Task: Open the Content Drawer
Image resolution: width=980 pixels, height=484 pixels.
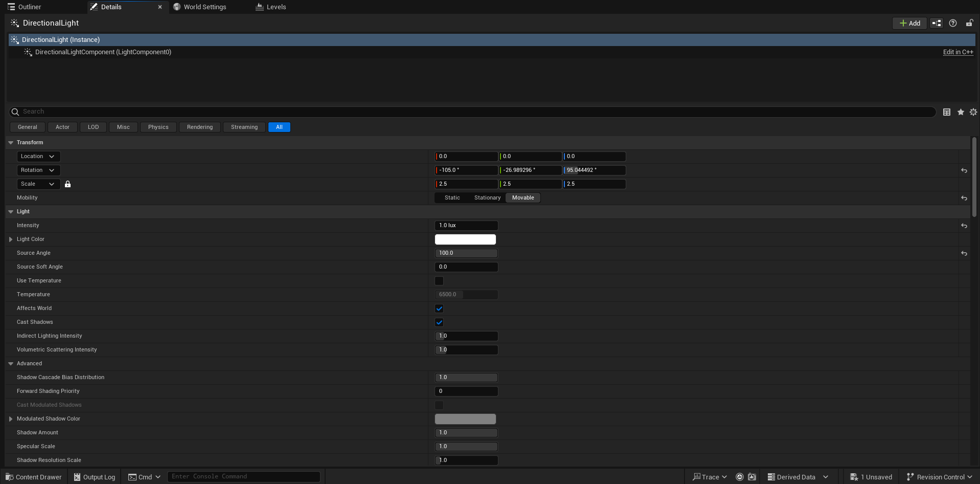Action: pos(34,477)
